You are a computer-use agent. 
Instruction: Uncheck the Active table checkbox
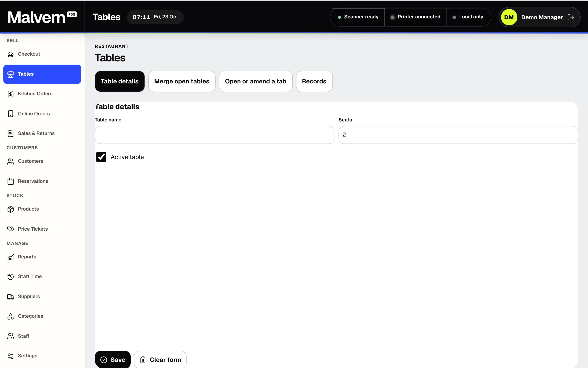click(x=101, y=157)
